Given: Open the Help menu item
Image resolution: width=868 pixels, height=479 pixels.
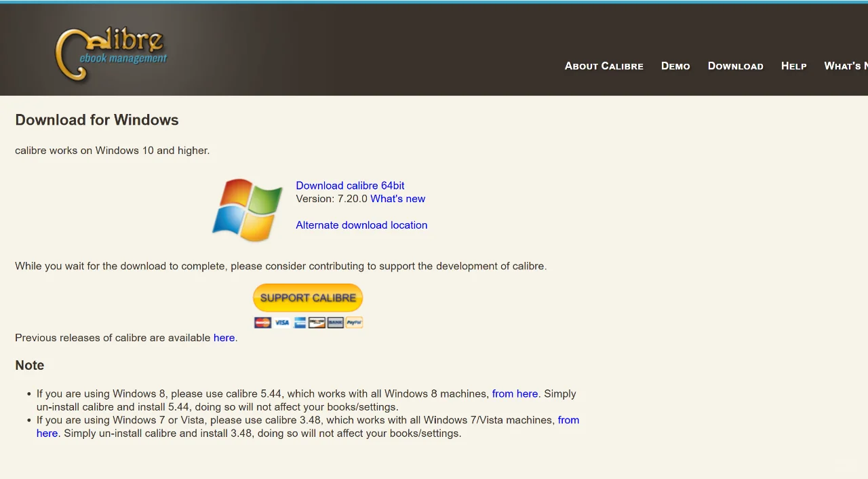Looking at the screenshot, I should coord(794,66).
